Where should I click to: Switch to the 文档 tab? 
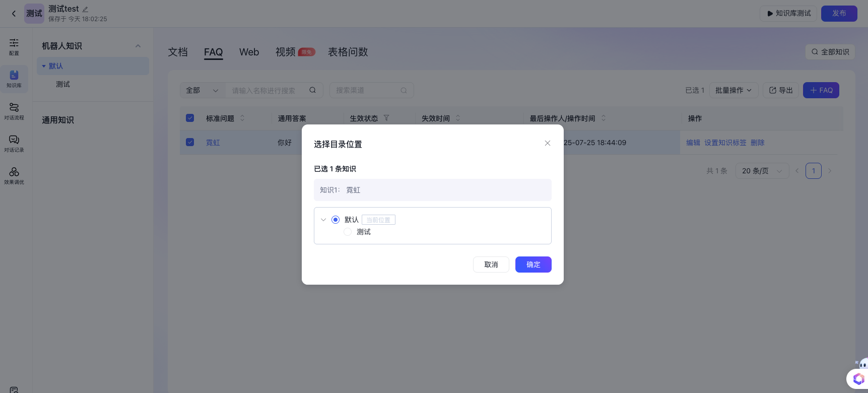pyautogui.click(x=178, y=52)
